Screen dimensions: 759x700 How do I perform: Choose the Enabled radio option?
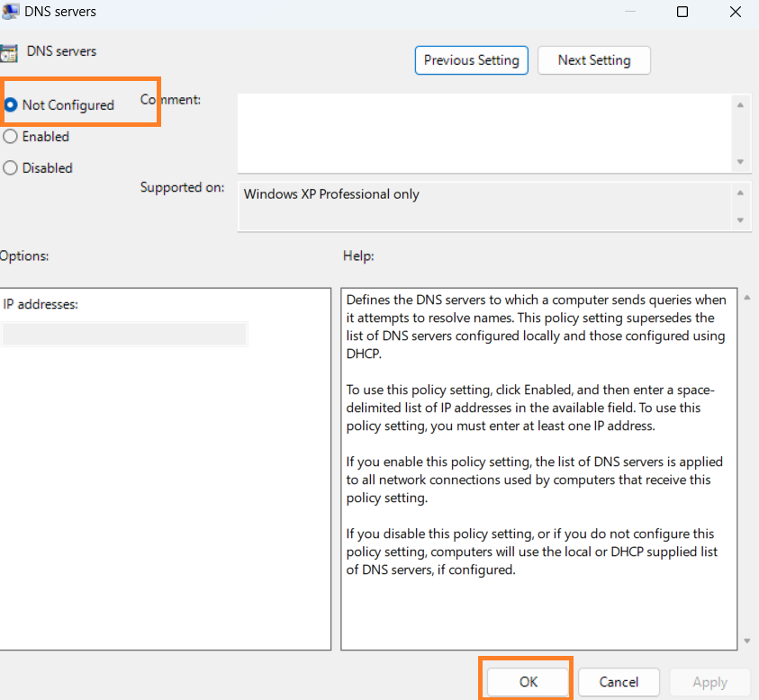(11, 137)
